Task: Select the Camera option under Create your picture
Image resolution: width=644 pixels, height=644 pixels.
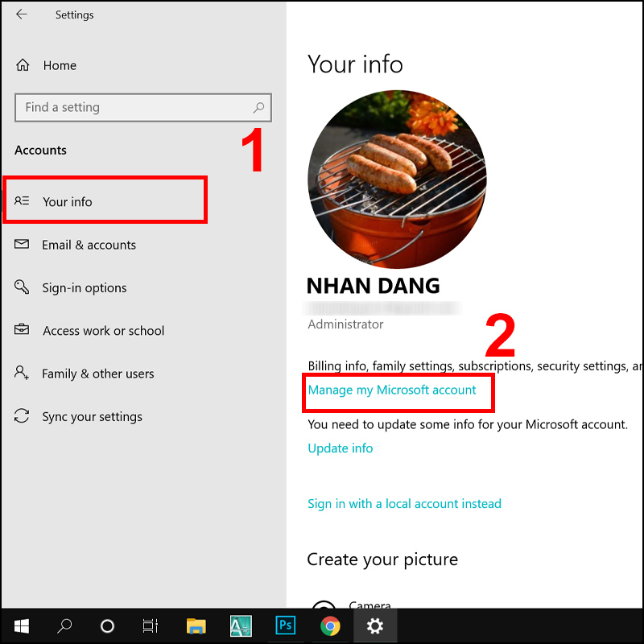Action: pos(369,605)
